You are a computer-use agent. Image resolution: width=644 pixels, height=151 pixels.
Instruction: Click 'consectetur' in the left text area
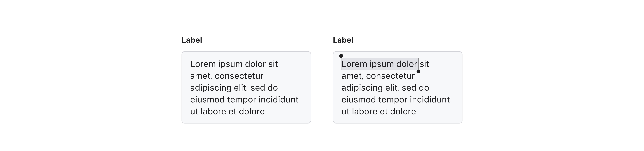coord(239,76)
